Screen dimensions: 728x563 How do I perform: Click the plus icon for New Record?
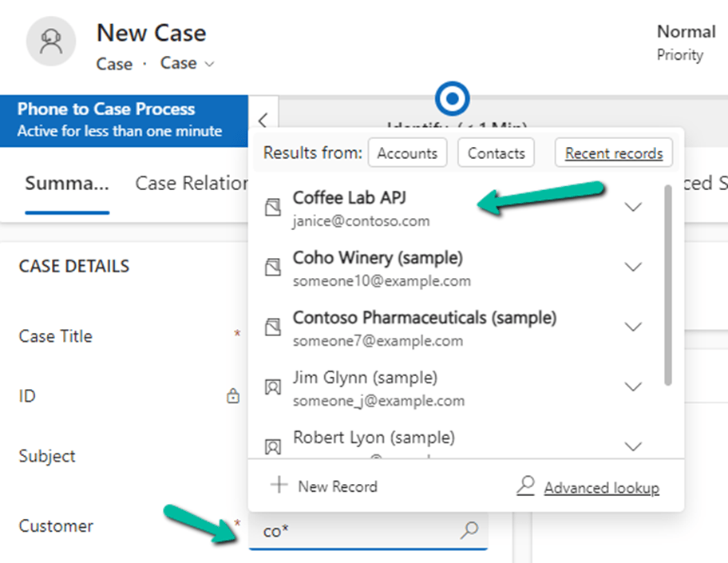[x=279, y=486]
